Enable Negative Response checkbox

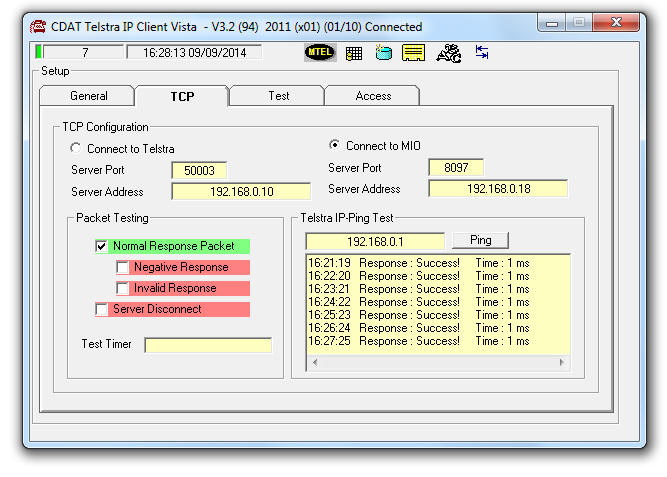pos(123,267)
